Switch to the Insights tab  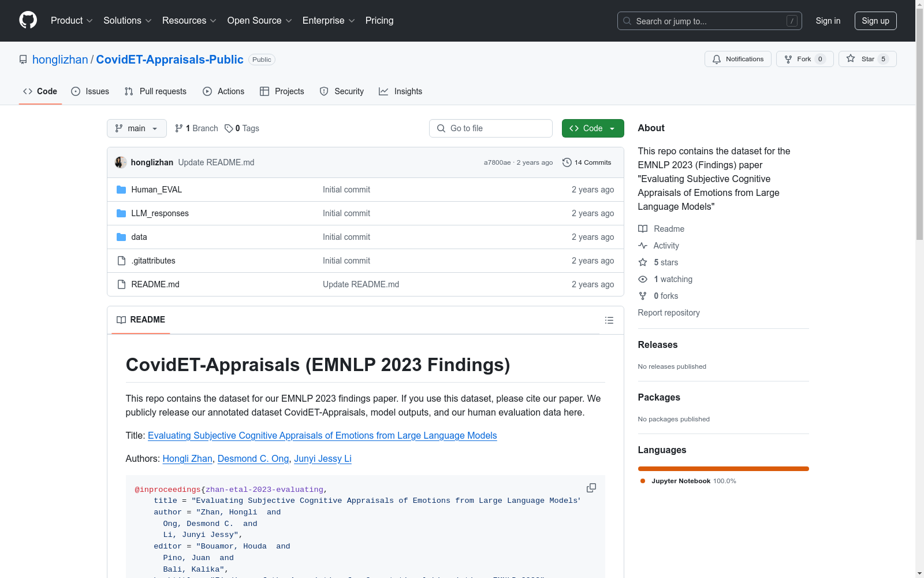click(x=401, y=91)
